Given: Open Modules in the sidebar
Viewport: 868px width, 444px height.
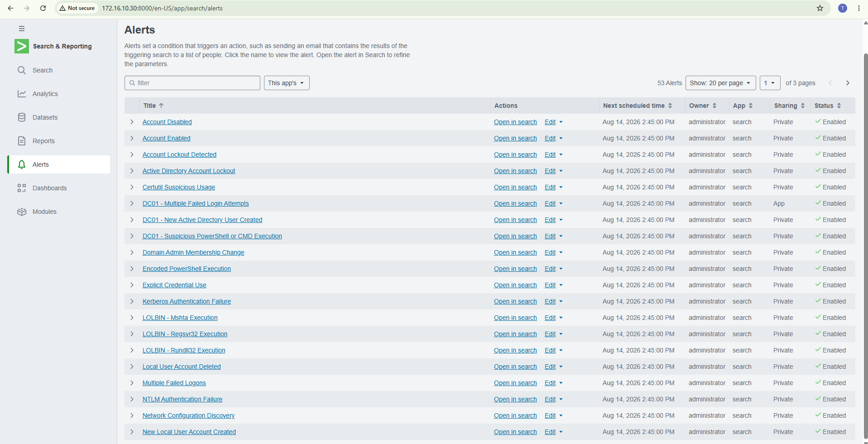Looking at the screenshot, I should click(44, 212).
